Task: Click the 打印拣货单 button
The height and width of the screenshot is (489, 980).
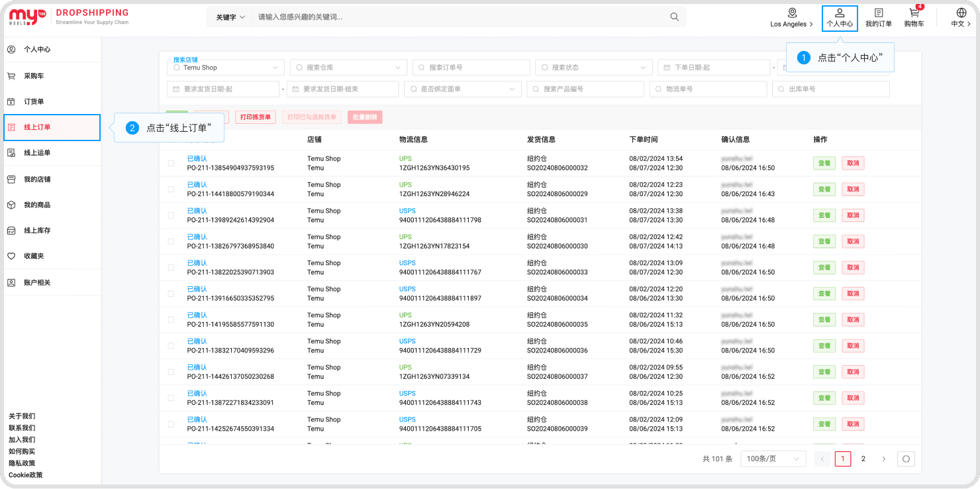Action: [x=256, y=117]
